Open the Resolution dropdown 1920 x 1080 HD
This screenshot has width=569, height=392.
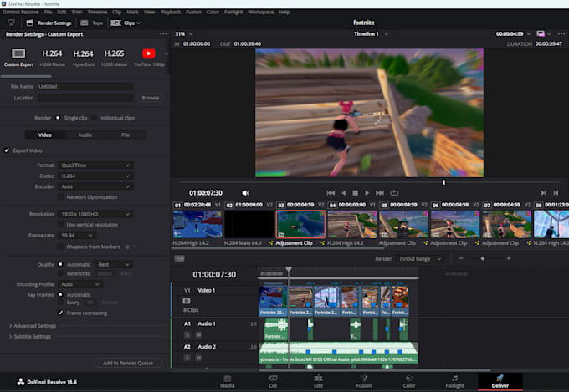pos(95,214)
